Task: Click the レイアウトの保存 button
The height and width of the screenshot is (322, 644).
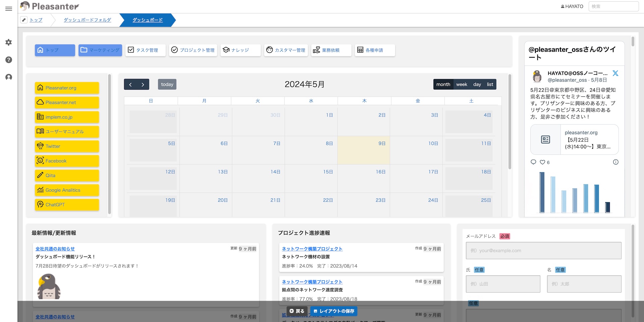Action: [334, 311]
